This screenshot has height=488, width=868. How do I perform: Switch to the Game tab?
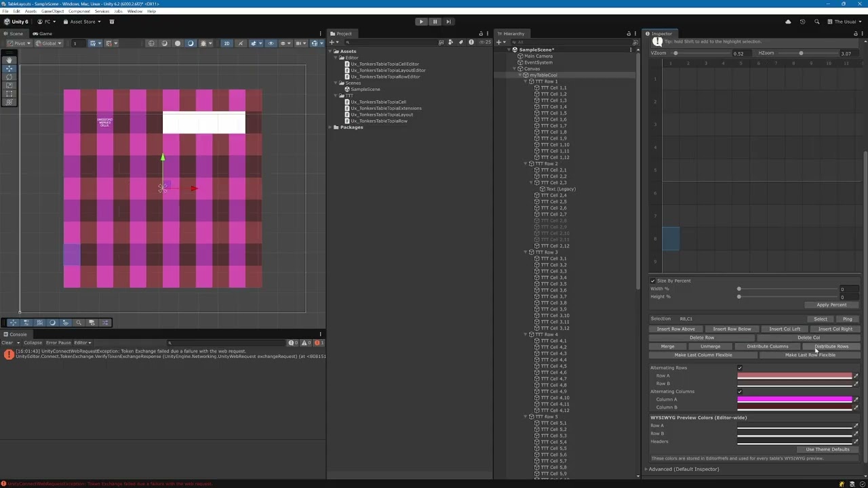pyautogui.click(x=42, y=34)
